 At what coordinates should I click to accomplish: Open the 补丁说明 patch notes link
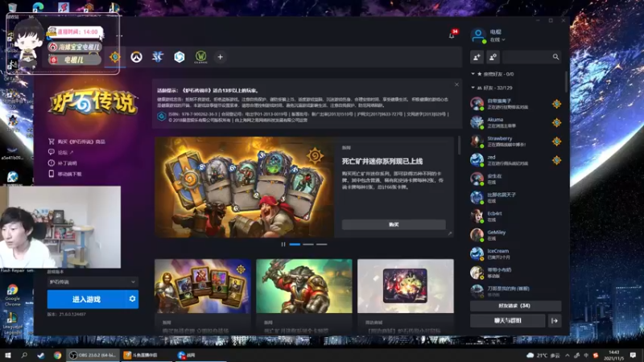(x=63, y=163)
